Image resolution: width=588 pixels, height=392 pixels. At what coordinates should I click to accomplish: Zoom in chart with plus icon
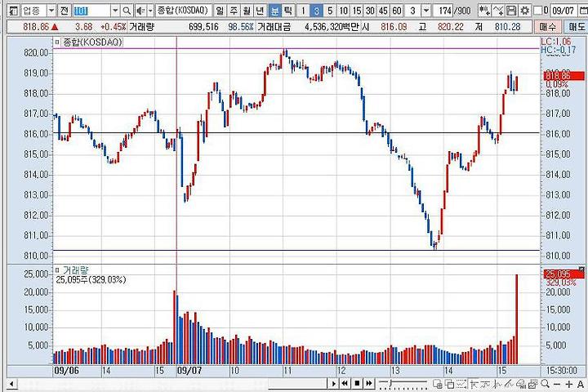click(x=569, y=384)
